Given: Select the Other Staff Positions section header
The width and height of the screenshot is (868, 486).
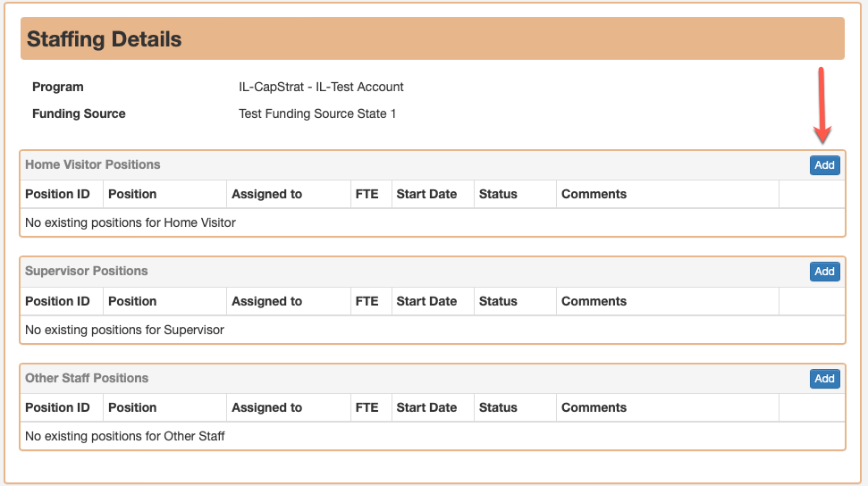Looking at the screenshot, I should (87, 378).
